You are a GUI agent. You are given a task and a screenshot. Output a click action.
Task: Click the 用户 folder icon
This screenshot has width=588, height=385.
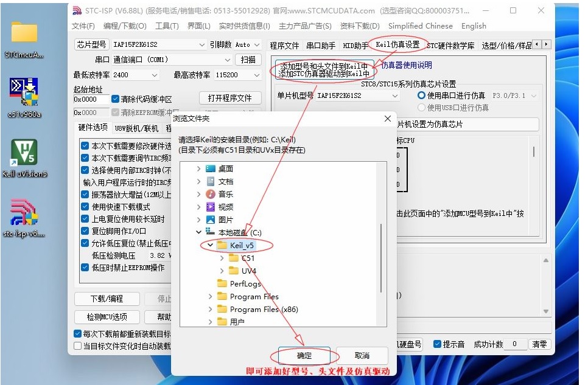222,322
